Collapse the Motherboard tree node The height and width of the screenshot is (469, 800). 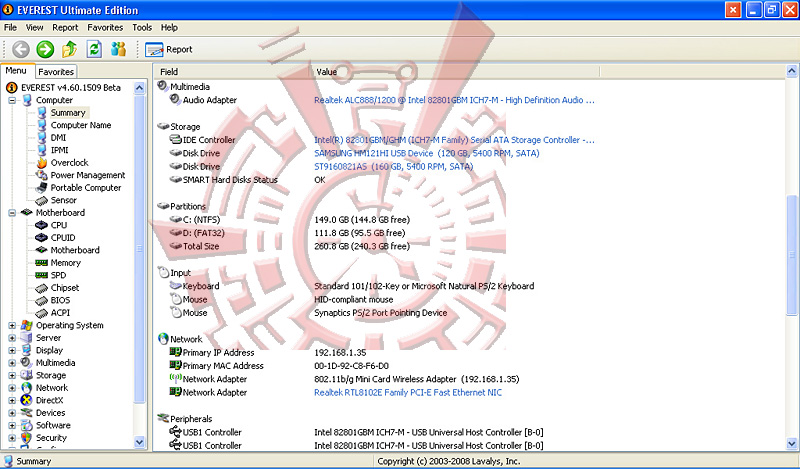pyautogui.click(x=12, y=213)
